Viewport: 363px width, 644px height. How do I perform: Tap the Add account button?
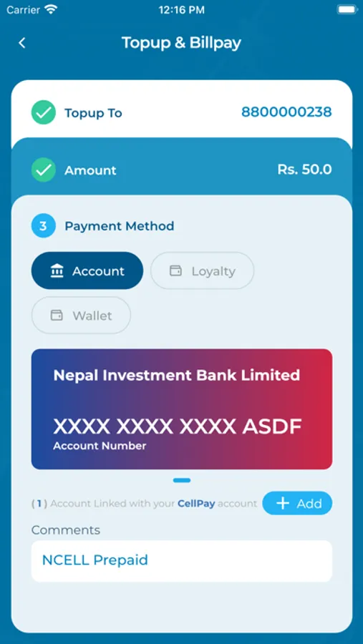click(x=297, y=503)
